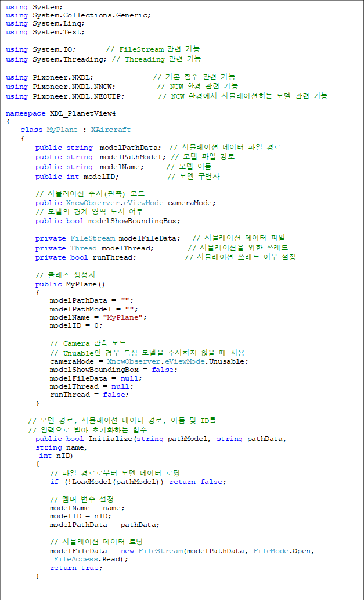
Task: Click 'using System.IO;' statement
Action: click(x=41, y=49)
